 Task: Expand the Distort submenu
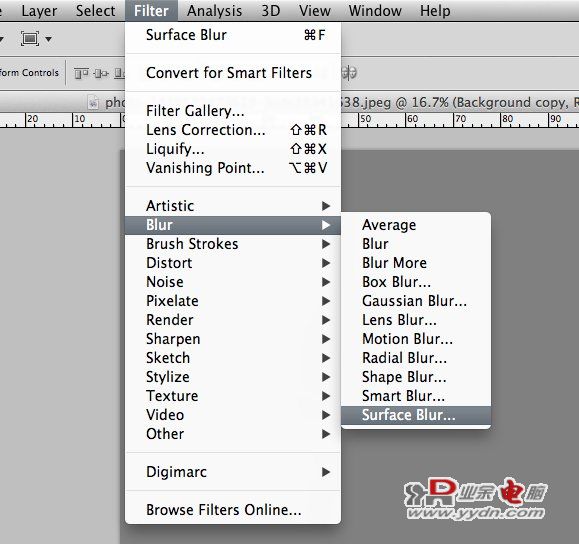point(233,263)
